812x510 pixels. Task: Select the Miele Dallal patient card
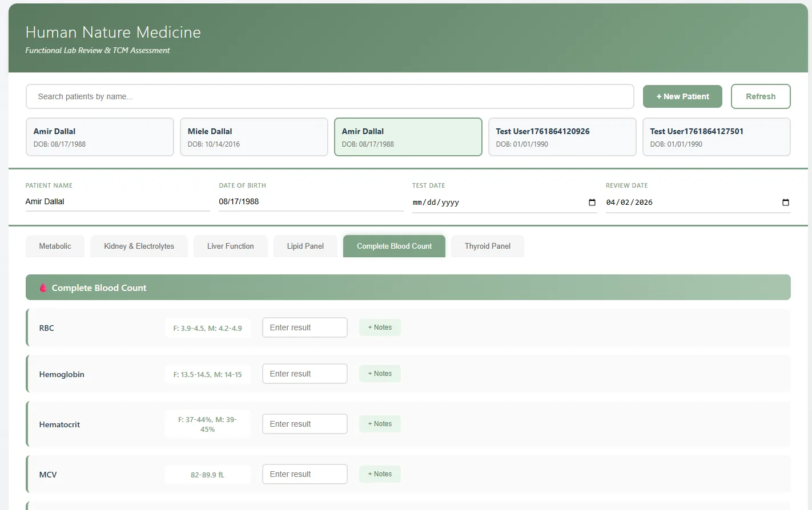[x=254, y=137]
